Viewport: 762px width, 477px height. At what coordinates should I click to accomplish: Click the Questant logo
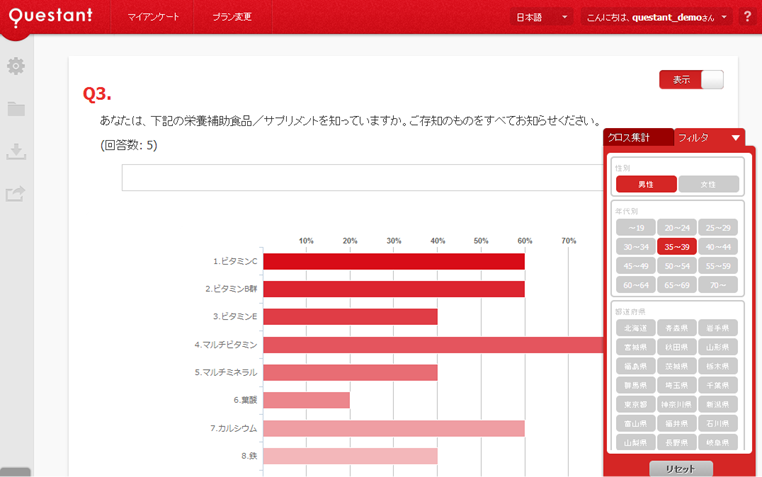50,17
